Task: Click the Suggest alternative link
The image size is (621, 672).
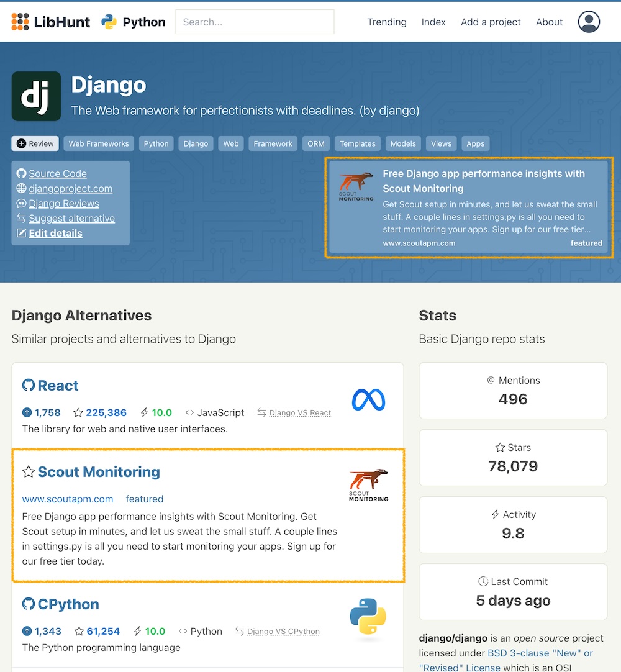Action: (x=71, y=219)
